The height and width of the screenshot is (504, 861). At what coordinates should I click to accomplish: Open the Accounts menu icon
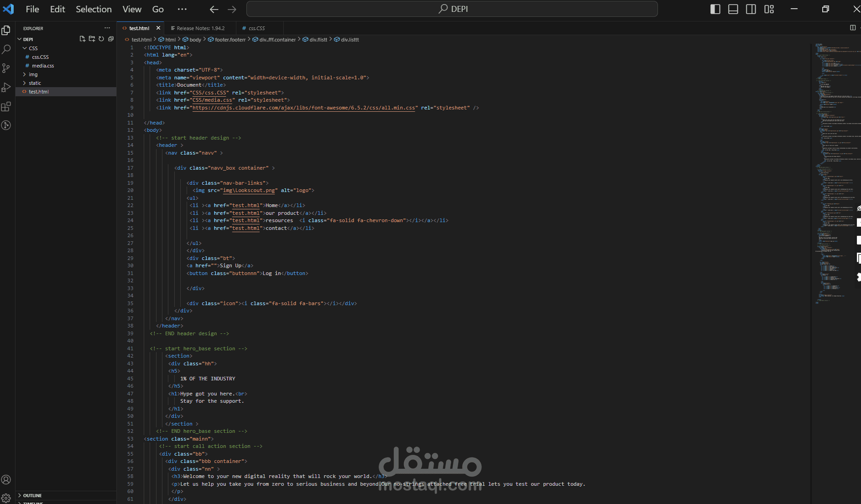tap(6, 479)
